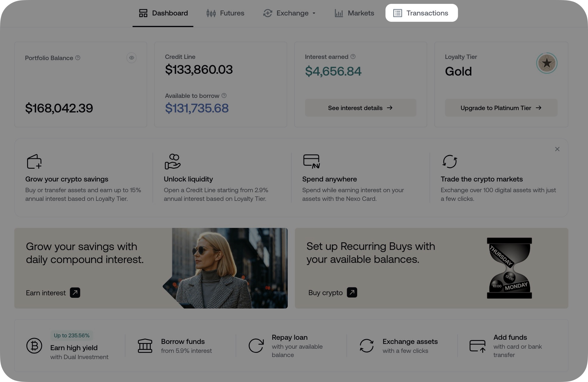Click the Add funds card icon
The image size is (588, 382).
pyautogui.click(x=477, y=345)
